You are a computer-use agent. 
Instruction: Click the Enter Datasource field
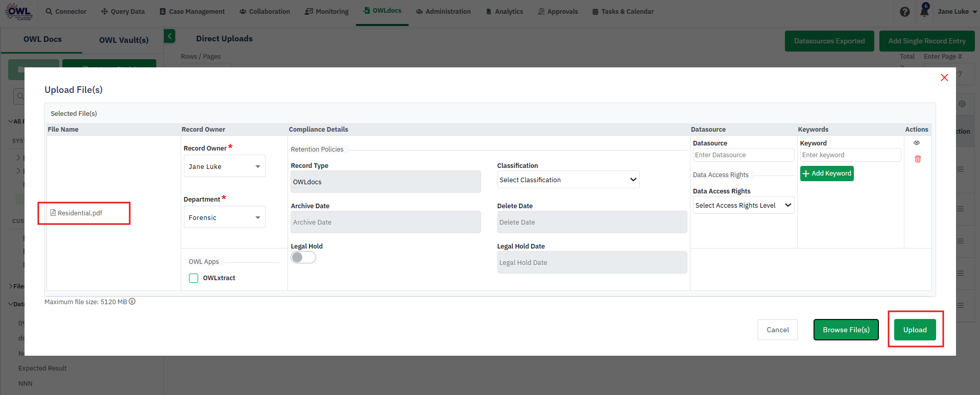tap(744, 155)
